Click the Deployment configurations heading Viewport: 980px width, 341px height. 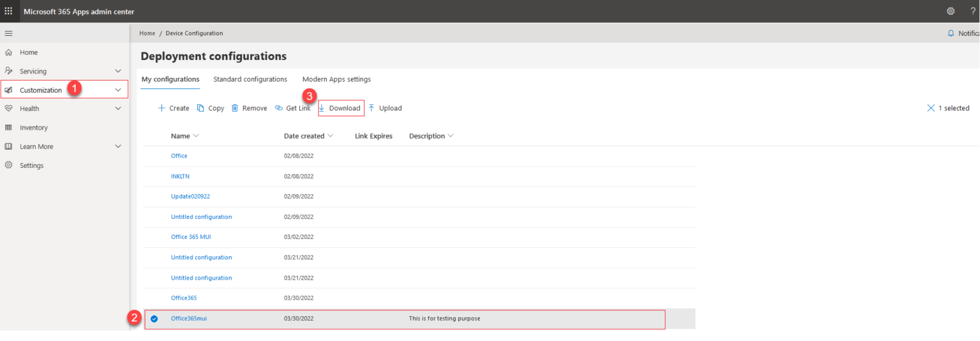[214, 56]
